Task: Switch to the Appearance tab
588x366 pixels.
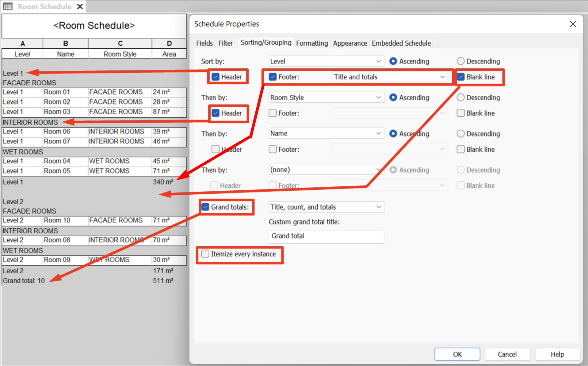Action: (x=350, y=43)
